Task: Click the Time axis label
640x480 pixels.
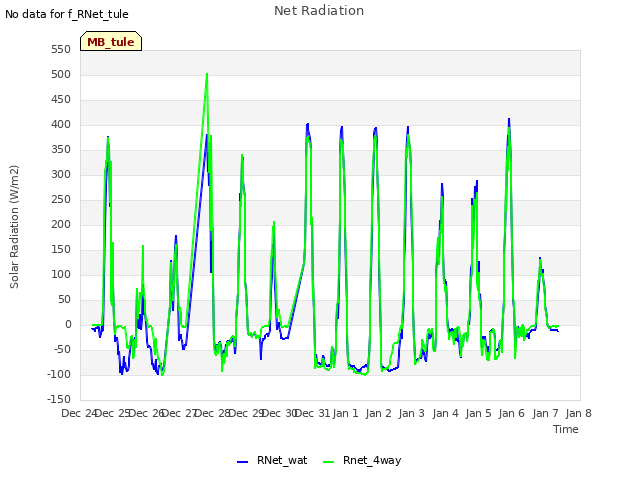Action: (x=566, y=429)
